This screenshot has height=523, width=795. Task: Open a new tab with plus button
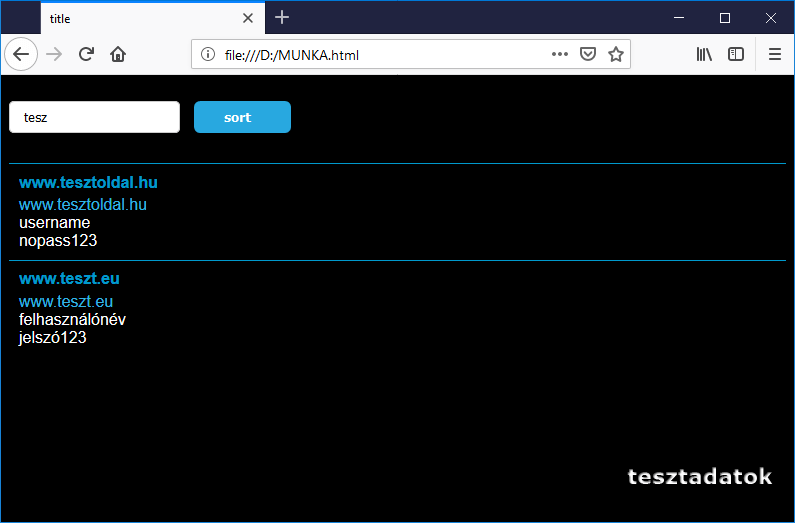tap(282, 17)
